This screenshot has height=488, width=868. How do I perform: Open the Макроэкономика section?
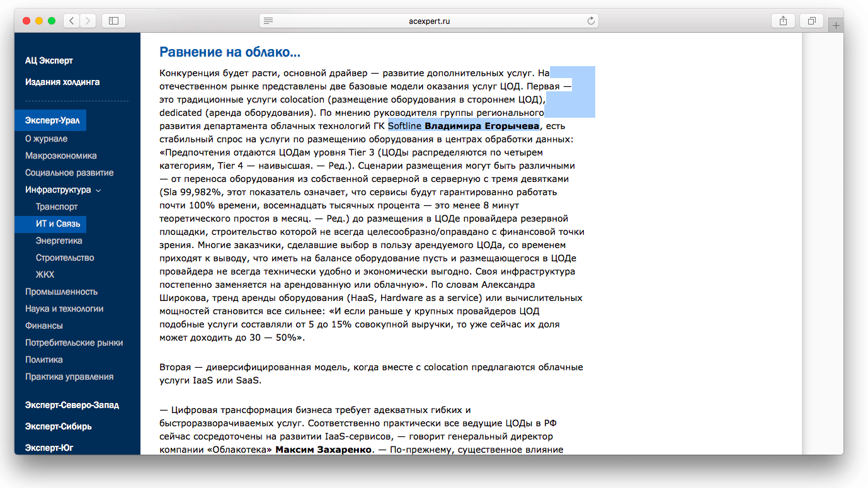61,156
